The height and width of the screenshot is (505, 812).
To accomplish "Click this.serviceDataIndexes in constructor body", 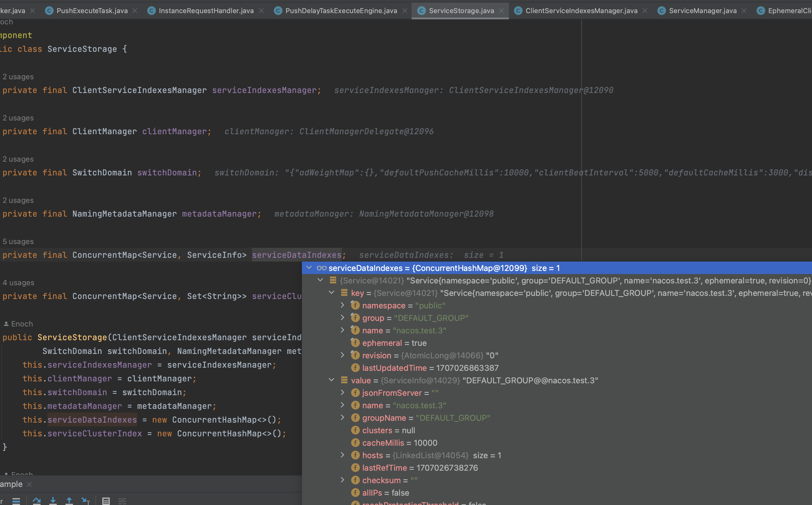I will pos(80,420).
